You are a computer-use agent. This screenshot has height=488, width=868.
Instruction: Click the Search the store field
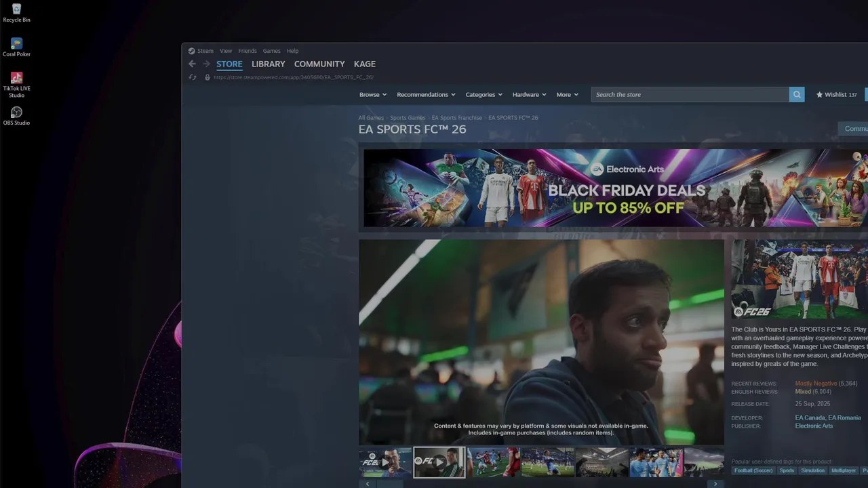click(690, 95)
